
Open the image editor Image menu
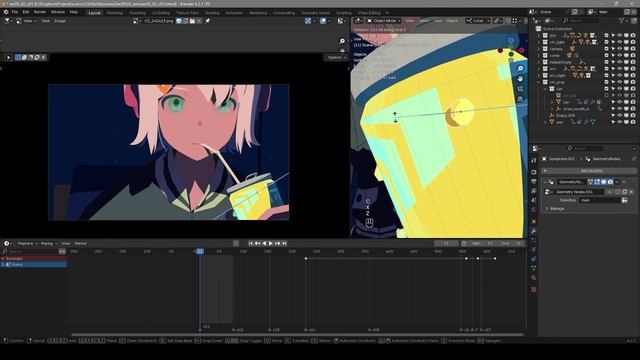[x=60, y=21]
